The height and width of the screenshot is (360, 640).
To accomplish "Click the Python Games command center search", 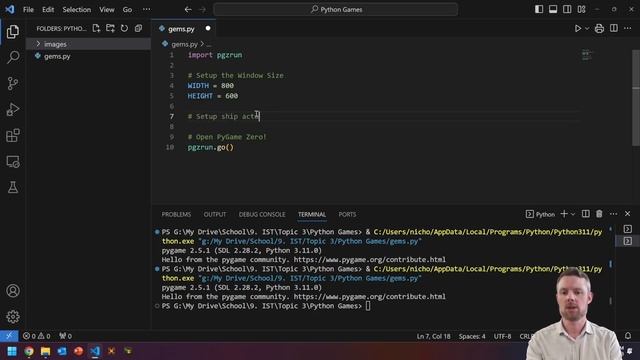I will click(336, 9).
